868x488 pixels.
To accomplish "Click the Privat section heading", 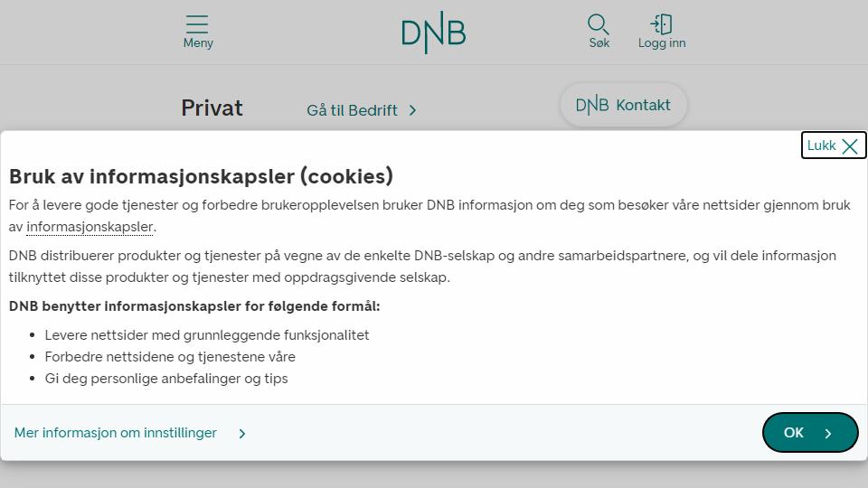I will [x=212, y=108].
